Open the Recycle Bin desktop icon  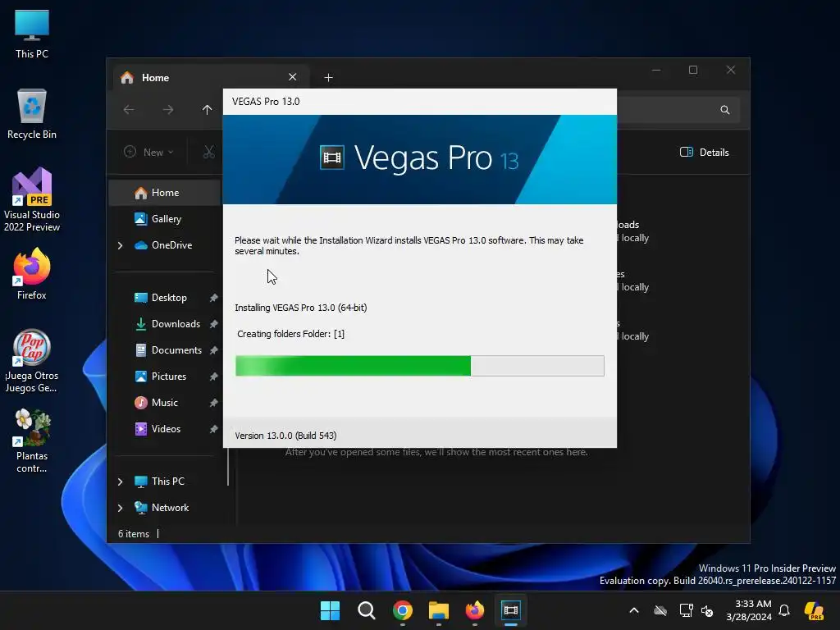tap(32, 113)
